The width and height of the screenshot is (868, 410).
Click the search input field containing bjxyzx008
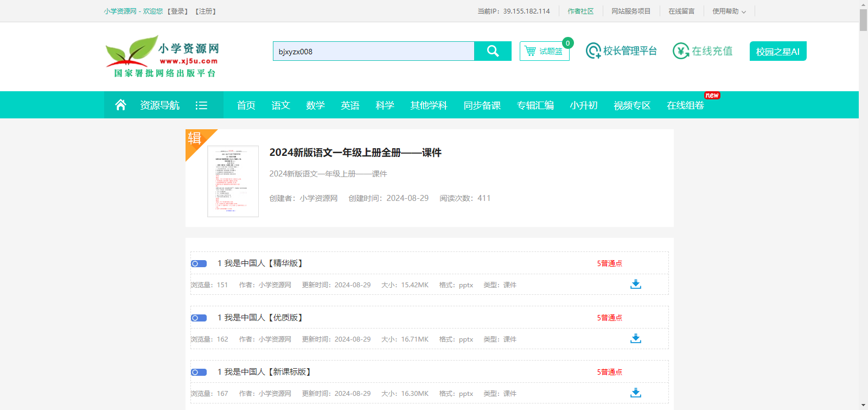click(x=373, y=51)
